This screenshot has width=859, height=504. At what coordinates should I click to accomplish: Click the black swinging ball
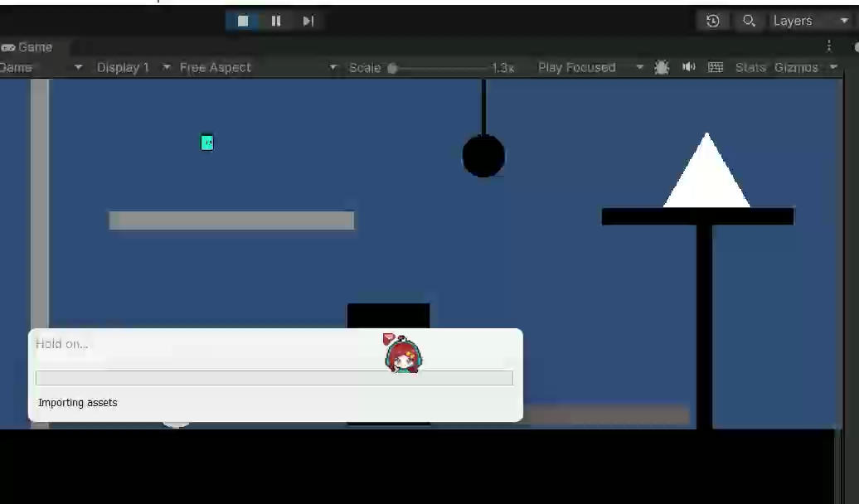[483, 156]
